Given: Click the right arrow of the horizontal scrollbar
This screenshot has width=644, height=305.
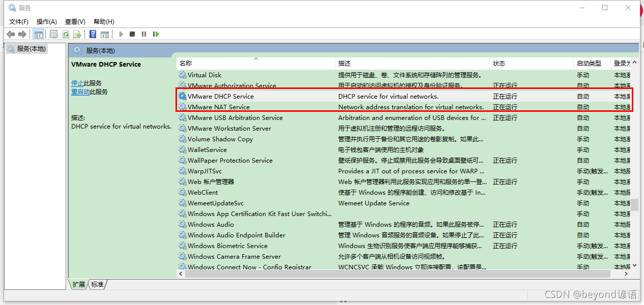Looking at the screenshot, I should [x=627, y=273].
